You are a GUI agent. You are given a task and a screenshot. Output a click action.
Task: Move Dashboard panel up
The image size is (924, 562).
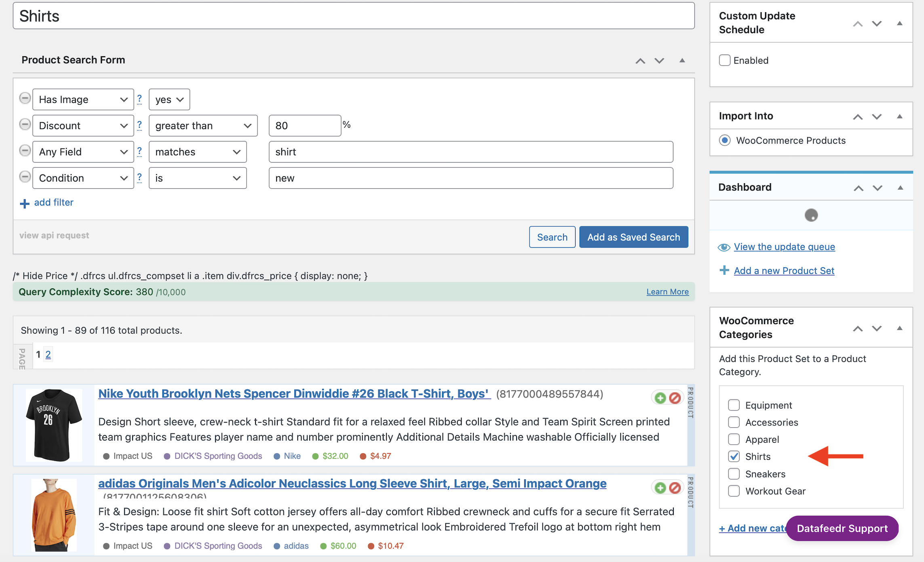[859, 188]
